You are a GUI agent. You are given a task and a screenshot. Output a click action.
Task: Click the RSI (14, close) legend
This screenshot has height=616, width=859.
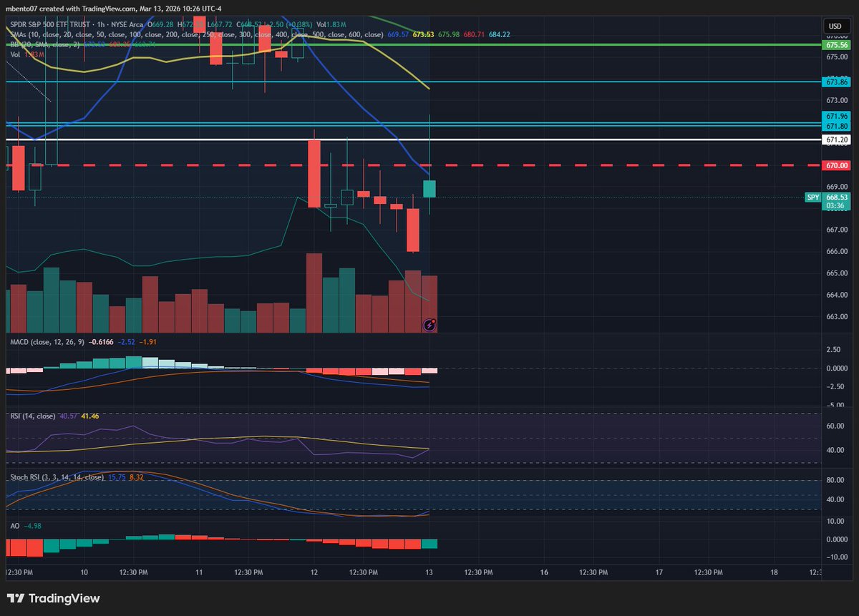point(32,415)
